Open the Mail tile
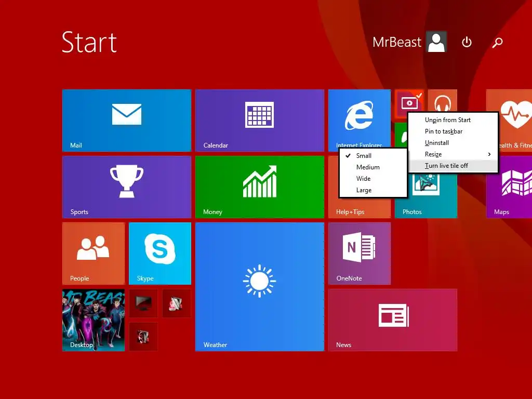This screenshot has width=532, height=399. coord(127,120)
